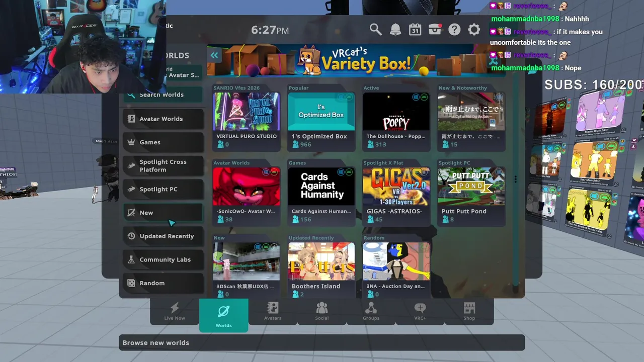Open the search magnifier icon in top bar
This screenshot has height=362, width=644.
click(376, 30)
